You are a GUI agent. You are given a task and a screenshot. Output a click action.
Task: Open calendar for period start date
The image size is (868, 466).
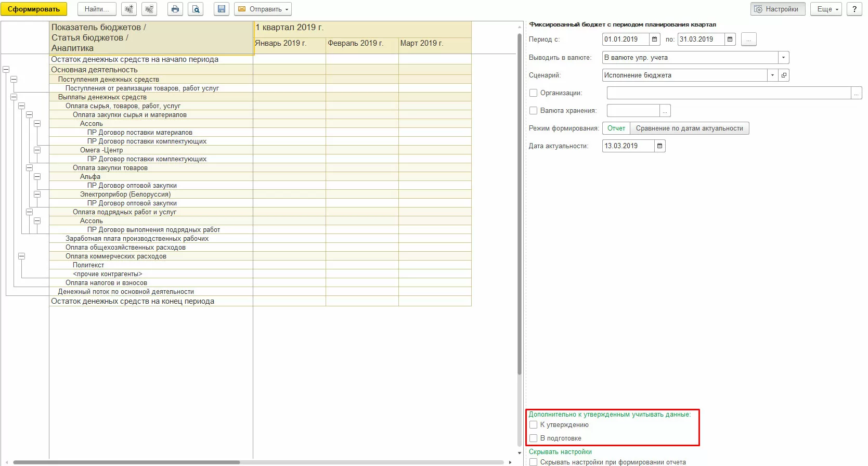tap(655, 40)
